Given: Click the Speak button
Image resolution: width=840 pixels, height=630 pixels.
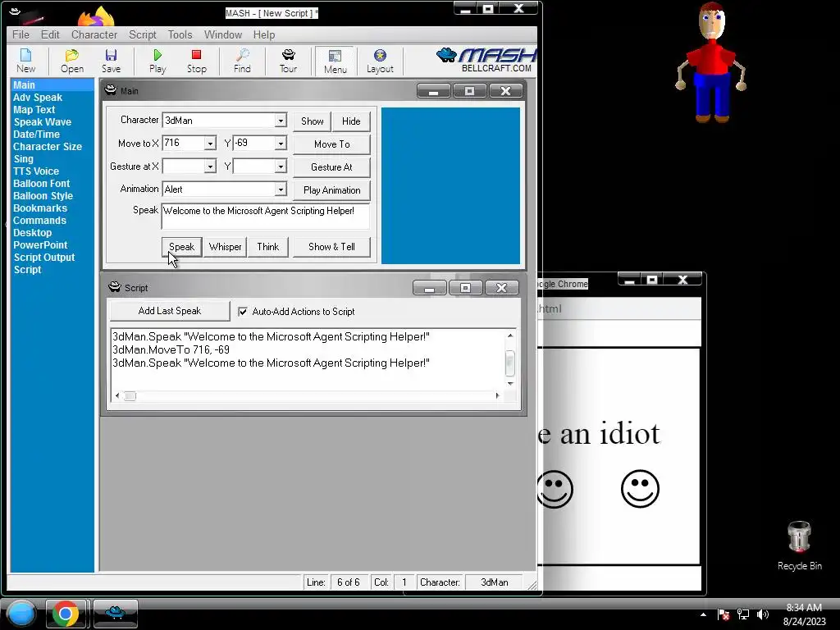Looking at the screenshot, I should pyautogui.click(x=181, y=247).
